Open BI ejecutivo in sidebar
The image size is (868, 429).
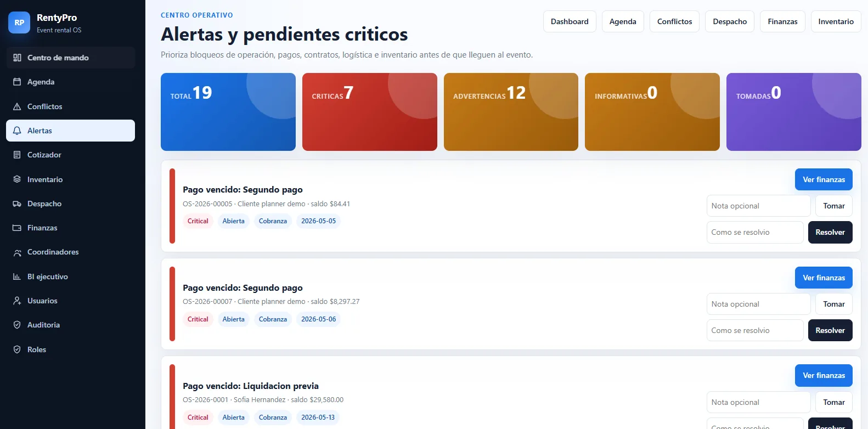[x=70, y=276]
